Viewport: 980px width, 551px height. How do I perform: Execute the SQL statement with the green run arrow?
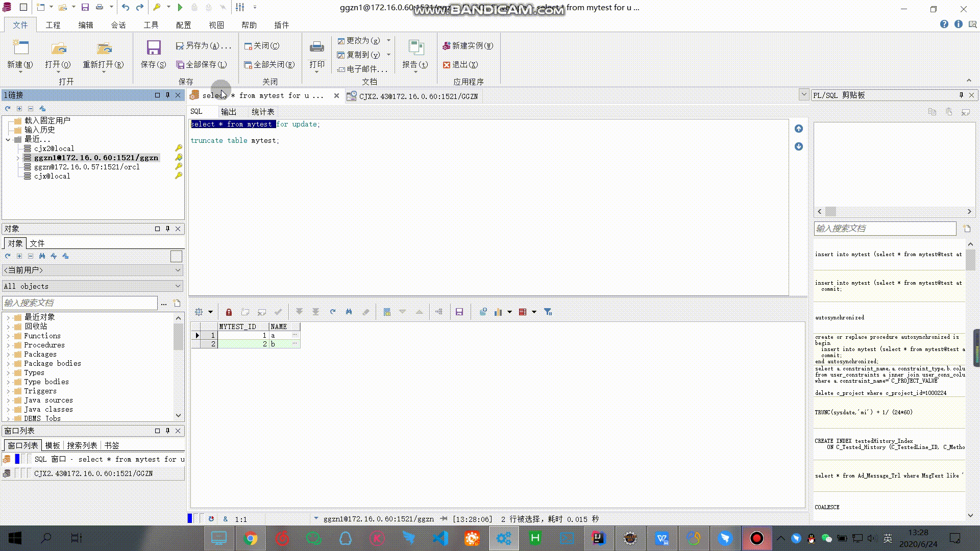[x=180, y=8]
